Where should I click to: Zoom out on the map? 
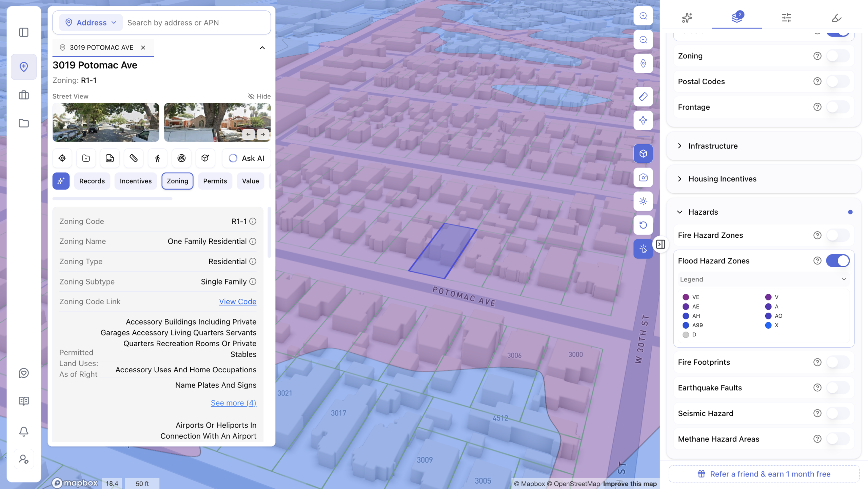click(643, 40)
